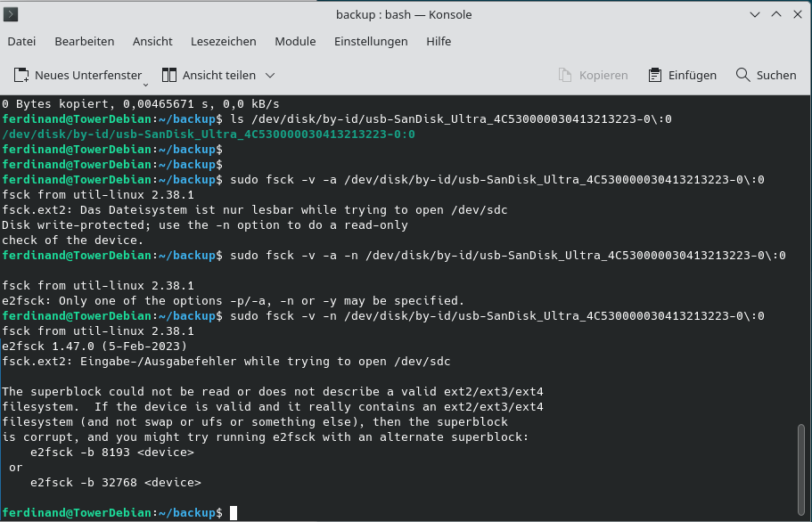
Task: Open the Hilfe menu
Action: coord(439,41)
